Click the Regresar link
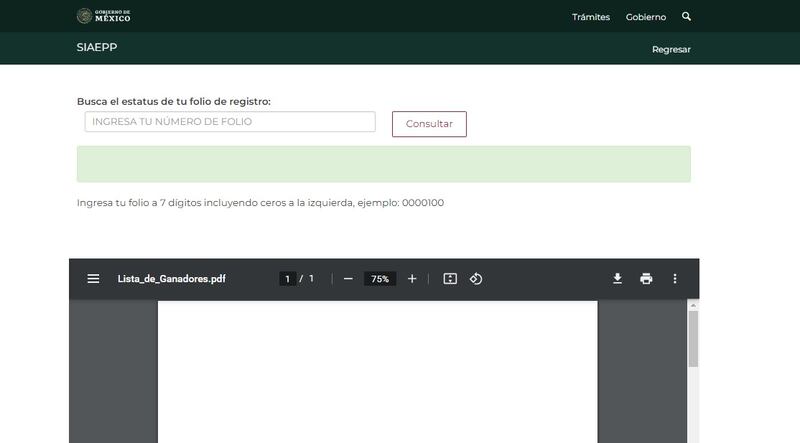 tap(671, 49)
